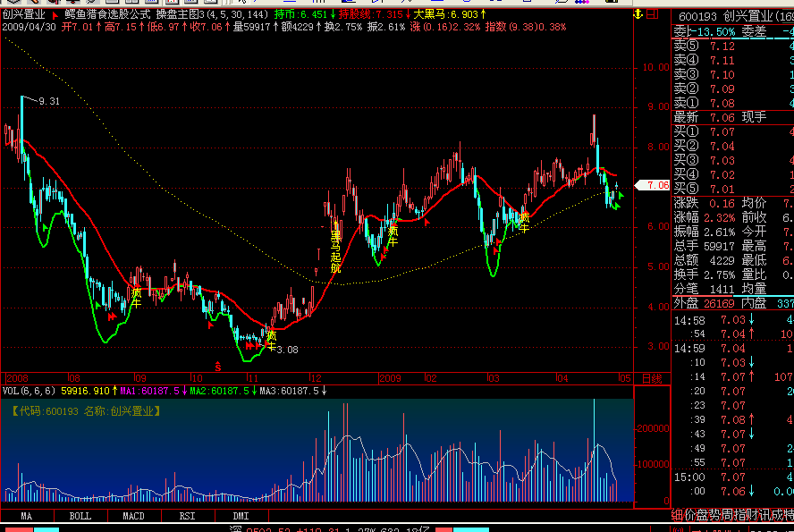The image size is (794, 532).
Task: Click the 3.08 low price label
Action: (288, 350)
